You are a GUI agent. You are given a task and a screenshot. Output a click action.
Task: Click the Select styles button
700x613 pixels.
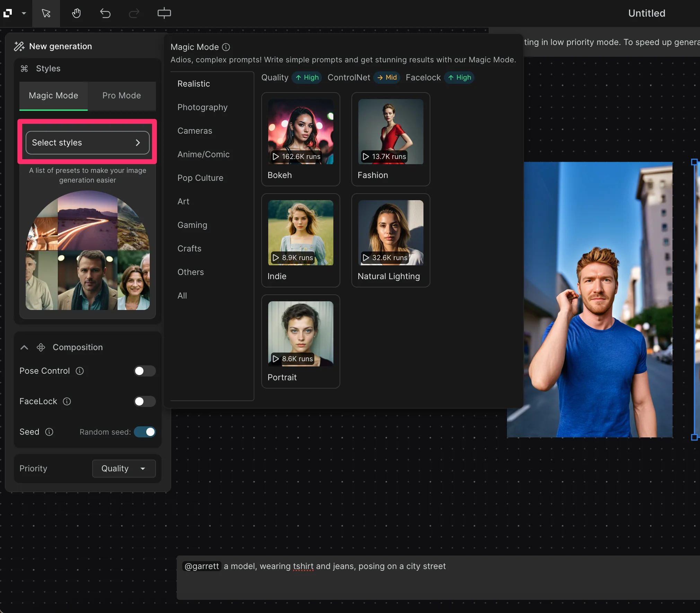87,143
